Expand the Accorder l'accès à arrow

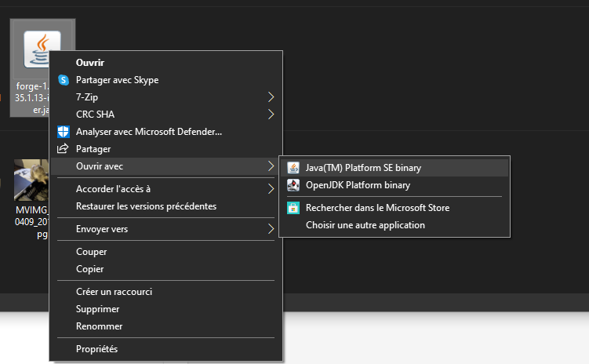(271, 188)
